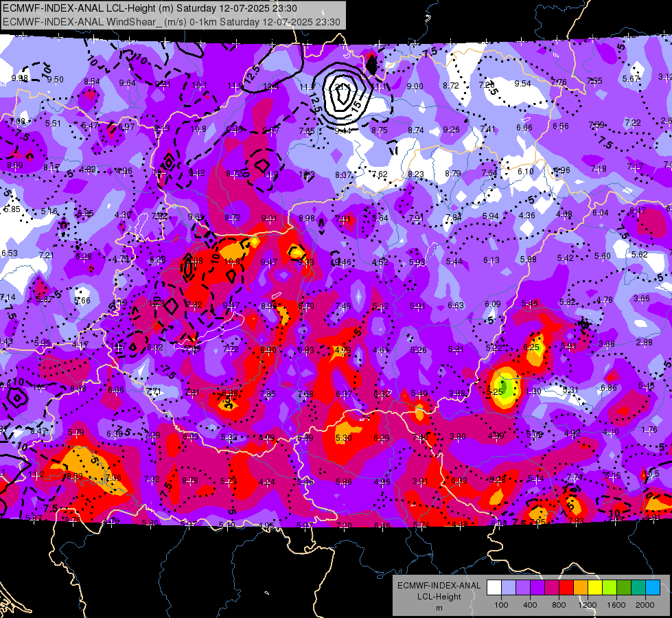This screenshot has height=618, width=672.
Task: Click the wind shear value 5.51
Action: click(53, 123)
